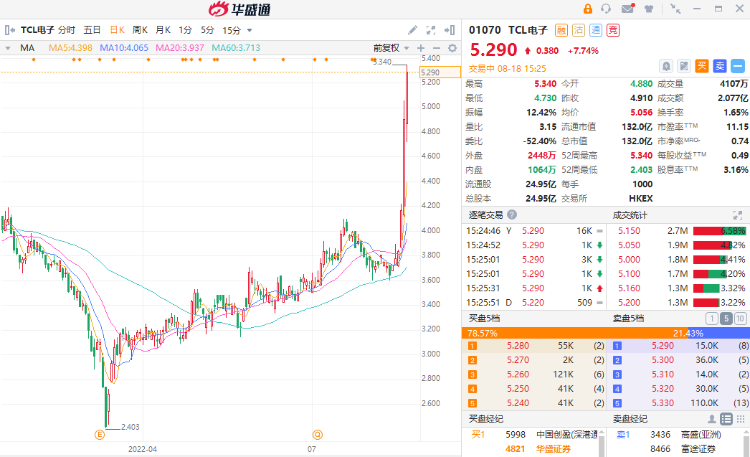
Task: Switch to 周K weekly chart tab
Action: coord(139,30)
